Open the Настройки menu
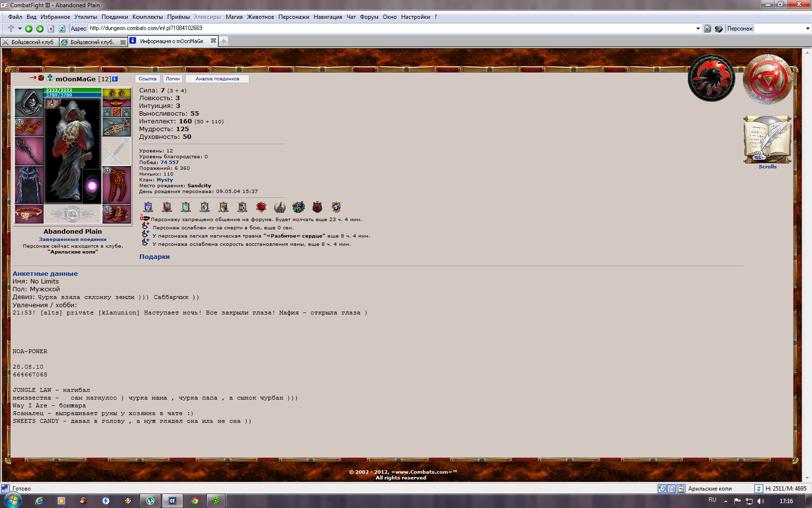The width and height of the screenshot is (812, 508). tap(415, 17)
